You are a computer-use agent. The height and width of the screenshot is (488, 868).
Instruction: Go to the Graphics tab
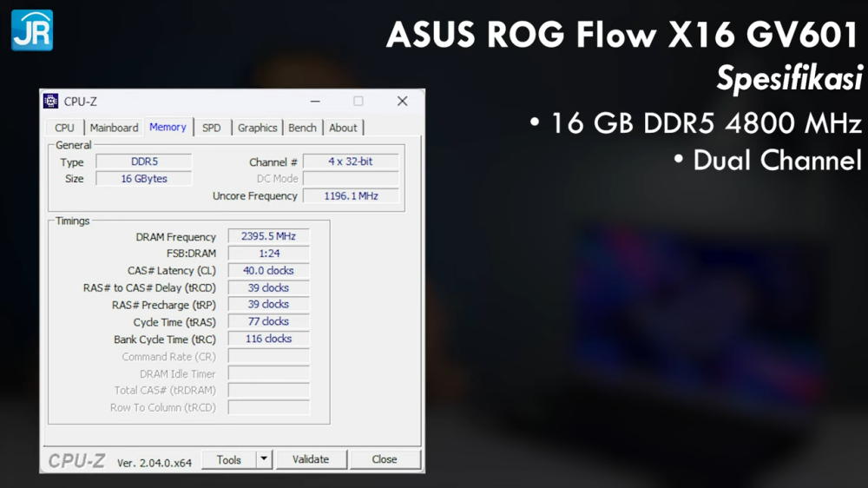tap(258, 128)
